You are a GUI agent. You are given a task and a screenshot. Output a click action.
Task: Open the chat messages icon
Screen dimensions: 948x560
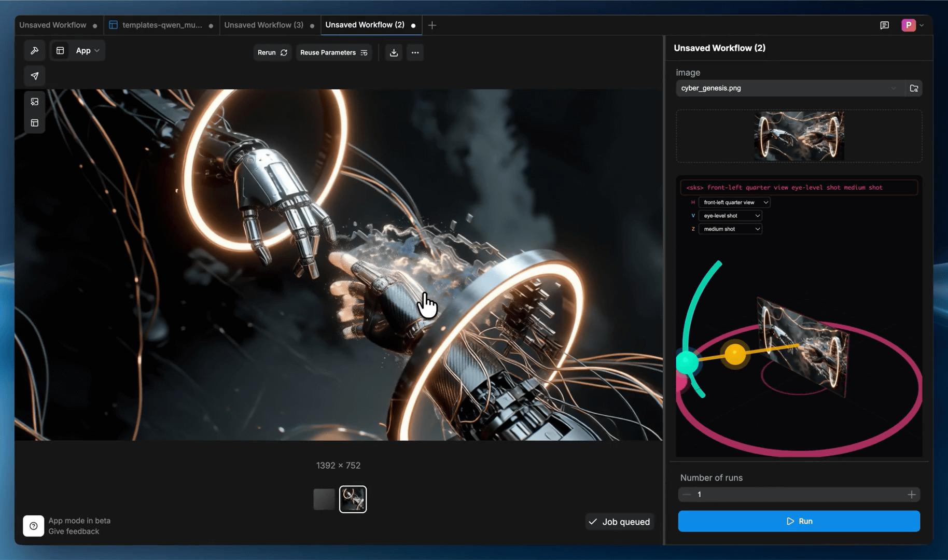tap(884, 25)
